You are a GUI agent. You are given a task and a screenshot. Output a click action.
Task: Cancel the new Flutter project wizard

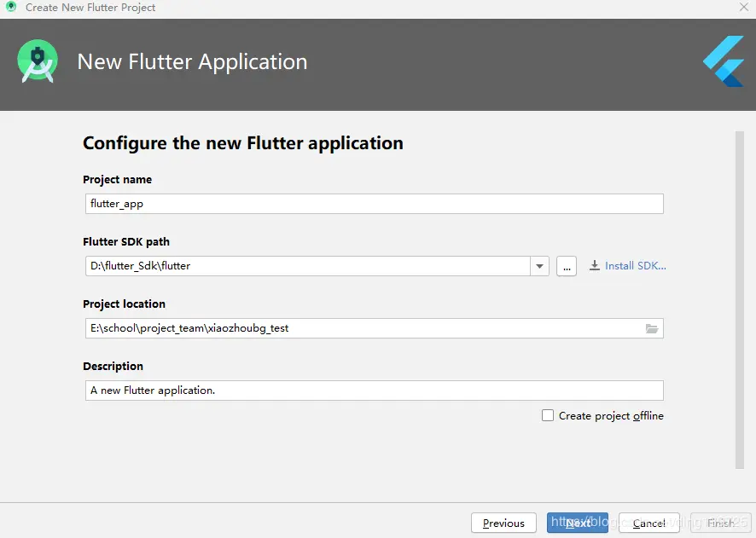pyautogui.click(x=649, y=523)
